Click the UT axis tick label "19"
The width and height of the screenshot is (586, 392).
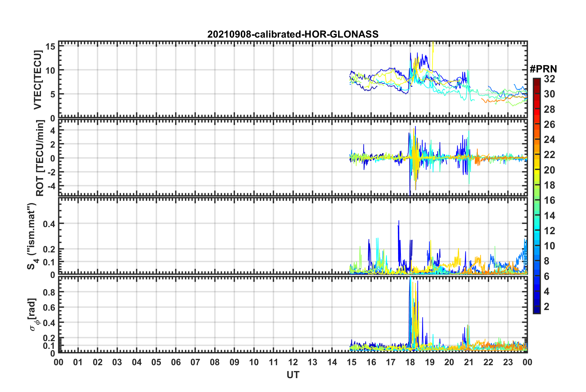click(430, 362)
